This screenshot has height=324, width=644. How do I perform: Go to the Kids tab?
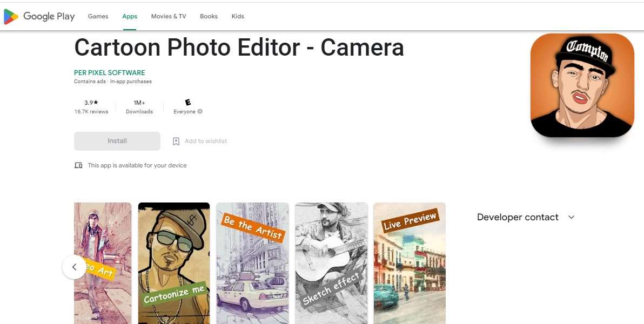pos(238,16)
